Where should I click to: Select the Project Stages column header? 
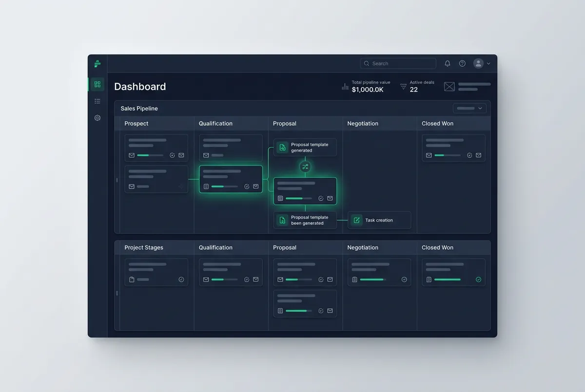pyautogui.click(x=144, y=247)
